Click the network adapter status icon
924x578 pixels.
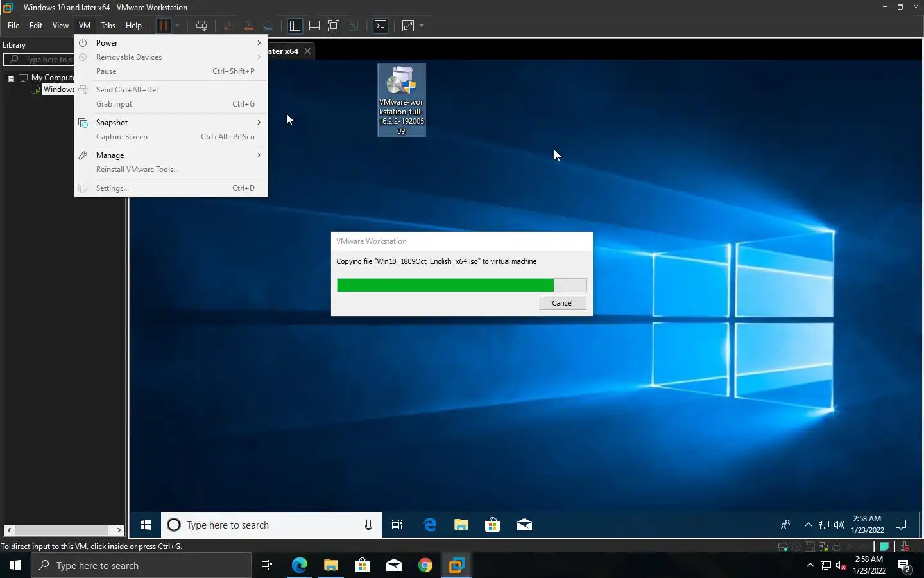(x=823, y=547)
